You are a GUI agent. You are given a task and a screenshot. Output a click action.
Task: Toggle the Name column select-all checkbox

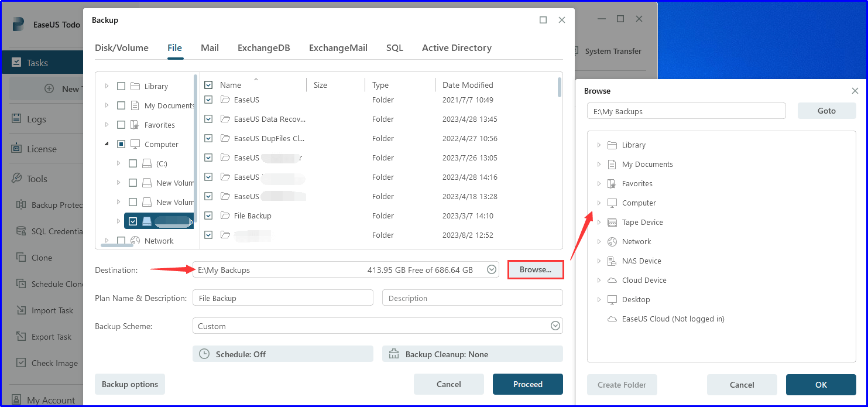coord(208,85)
